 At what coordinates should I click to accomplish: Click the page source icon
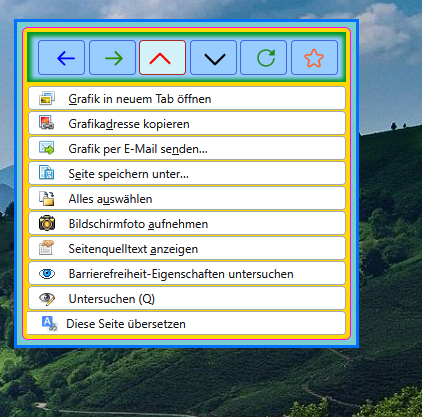coord(46,248)
